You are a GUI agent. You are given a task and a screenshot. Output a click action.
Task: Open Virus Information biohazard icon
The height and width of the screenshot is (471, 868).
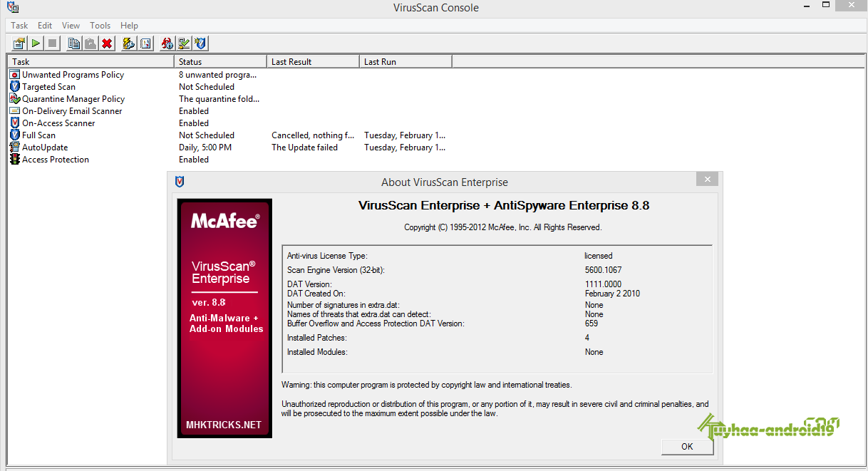[x=167, y=43]
